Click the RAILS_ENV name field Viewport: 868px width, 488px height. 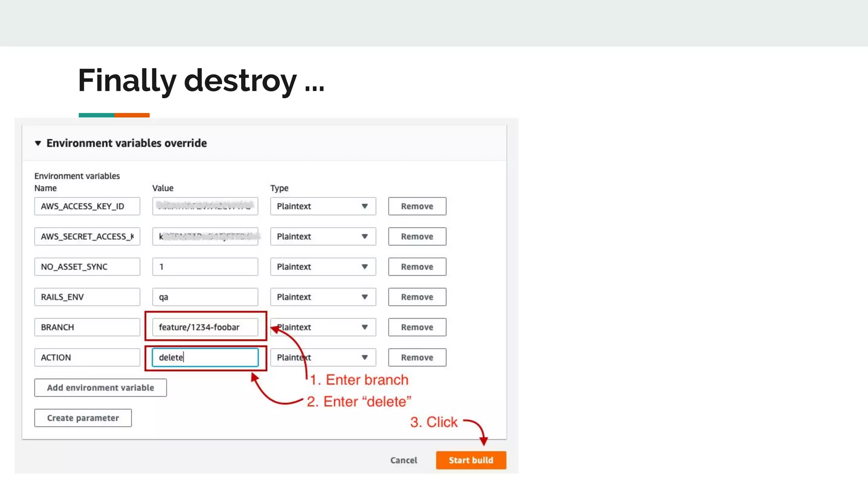87,297
